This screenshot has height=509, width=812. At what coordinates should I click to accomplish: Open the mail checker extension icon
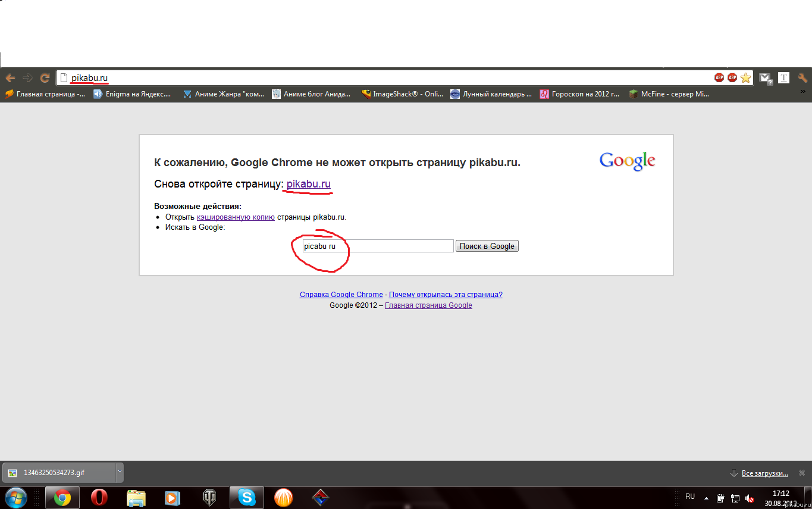pyautogui.click(x=766, y=78)
